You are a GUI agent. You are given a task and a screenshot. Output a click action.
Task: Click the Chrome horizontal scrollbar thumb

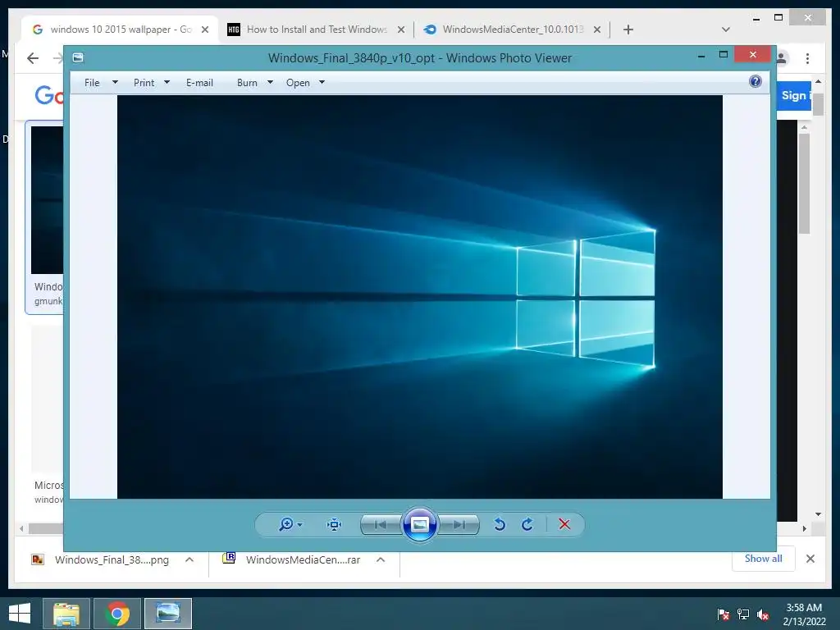[46, 529]
